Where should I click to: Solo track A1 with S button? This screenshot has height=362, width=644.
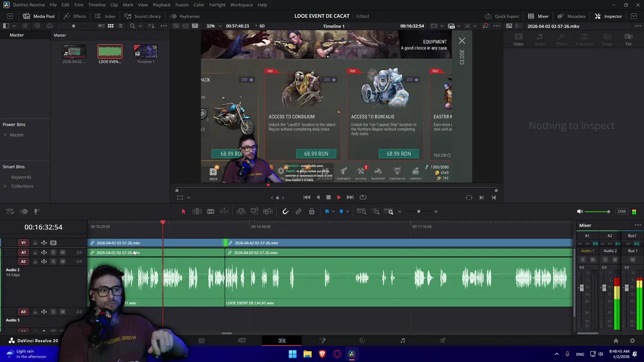tap(53, 252)
